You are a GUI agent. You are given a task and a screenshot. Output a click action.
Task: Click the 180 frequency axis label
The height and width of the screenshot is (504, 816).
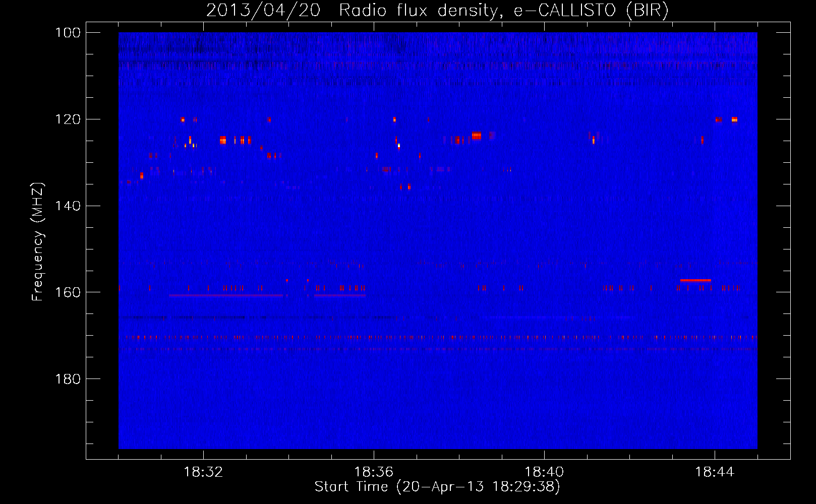tap(68, 379)
